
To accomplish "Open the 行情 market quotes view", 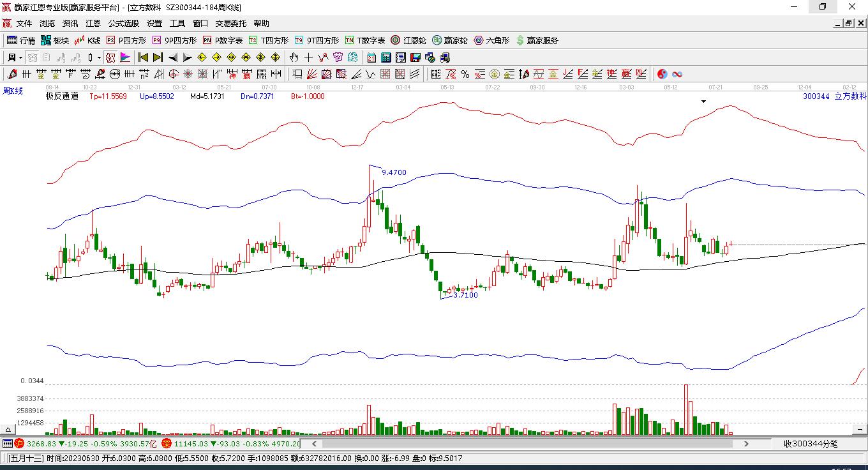I will (x=20, y=40).
